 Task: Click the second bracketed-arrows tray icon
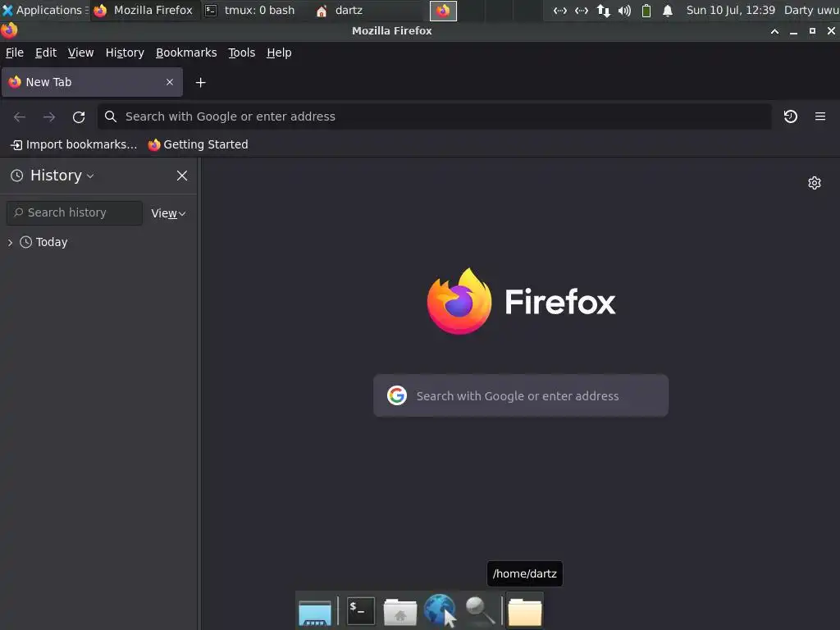(x=582, y=11)
